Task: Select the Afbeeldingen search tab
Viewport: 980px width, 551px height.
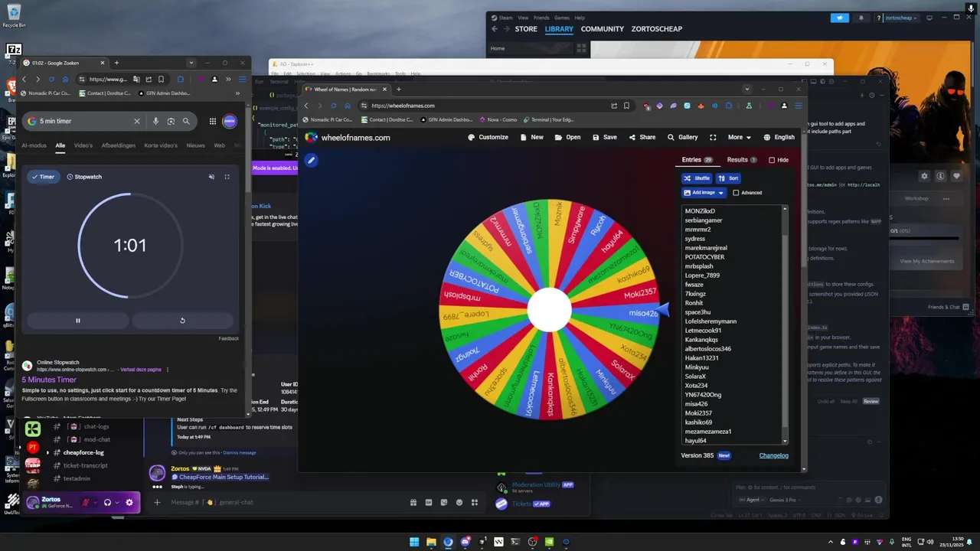Action: [x=118, y=145]
